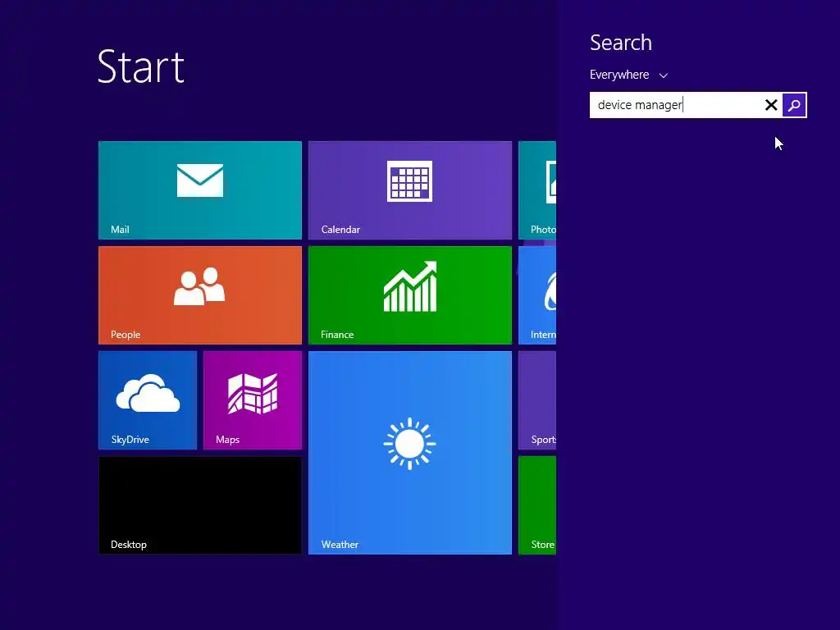This screenshot has height=630, width=840.
Task: Open the Sports tile
Action: tap(537, 400)
